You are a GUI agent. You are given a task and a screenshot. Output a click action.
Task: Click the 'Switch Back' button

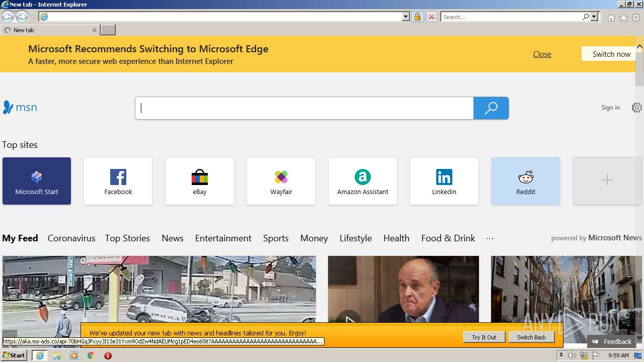point(531,337)
